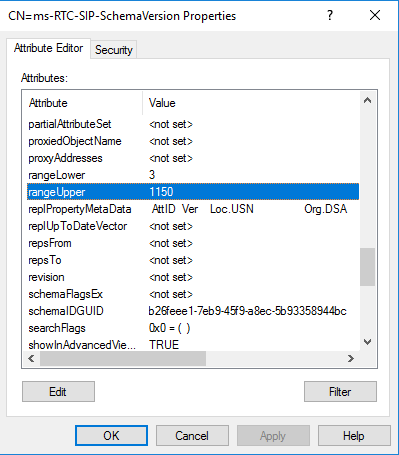Open Help for this dialog
The image size is (399, 455).
[354, 436]
